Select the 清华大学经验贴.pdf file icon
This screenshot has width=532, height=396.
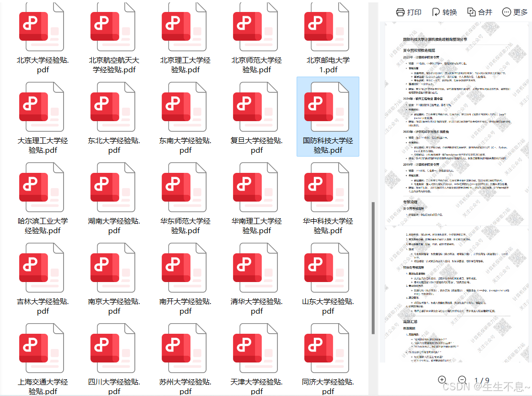(255, 268)
